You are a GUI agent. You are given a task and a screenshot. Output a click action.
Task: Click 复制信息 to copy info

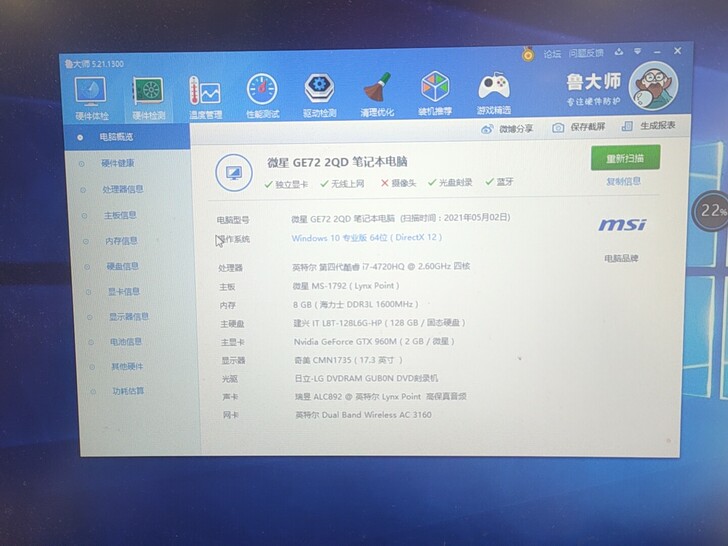tap(623, 182)
